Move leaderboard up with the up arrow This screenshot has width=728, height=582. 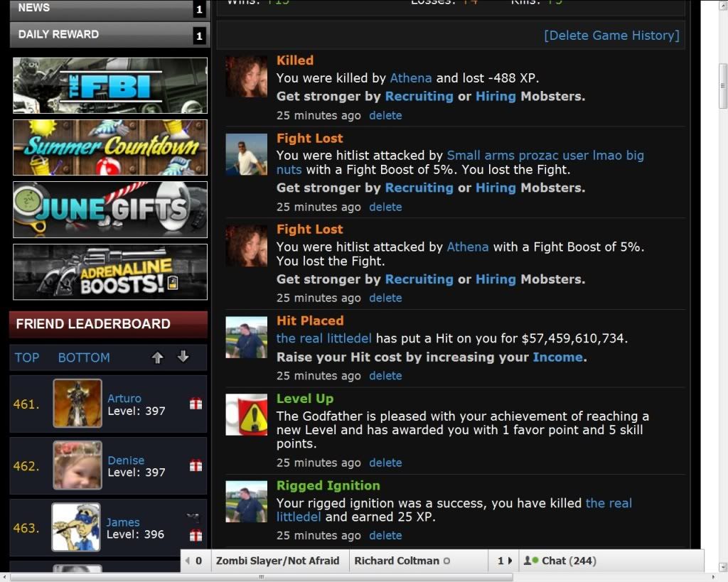pyautogui.click(x=157, y=357)
